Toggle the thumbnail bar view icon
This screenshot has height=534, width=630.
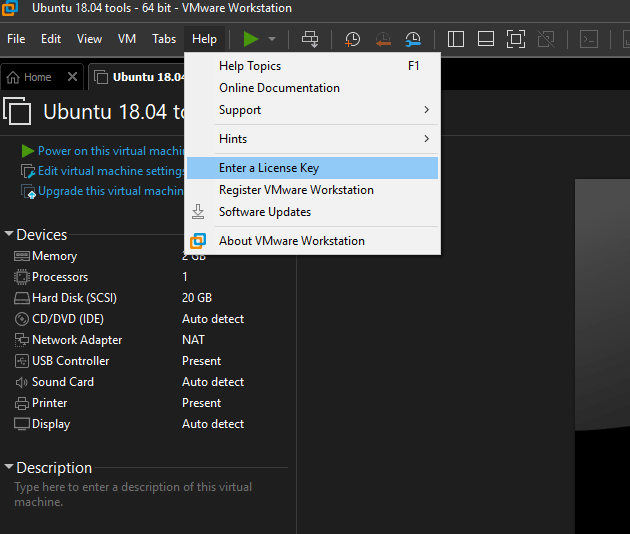tap(486, 39)
